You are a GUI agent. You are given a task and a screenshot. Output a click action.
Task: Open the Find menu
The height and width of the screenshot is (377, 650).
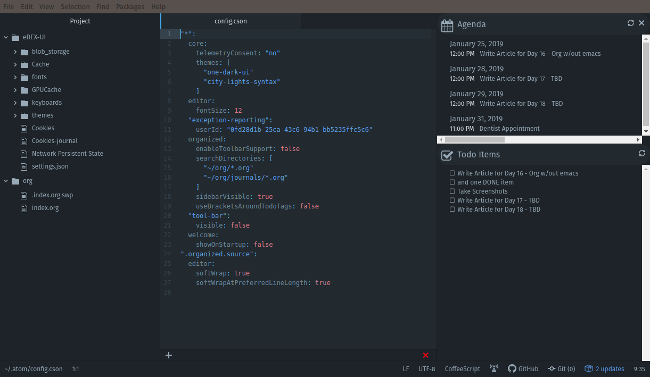[103, 6]
